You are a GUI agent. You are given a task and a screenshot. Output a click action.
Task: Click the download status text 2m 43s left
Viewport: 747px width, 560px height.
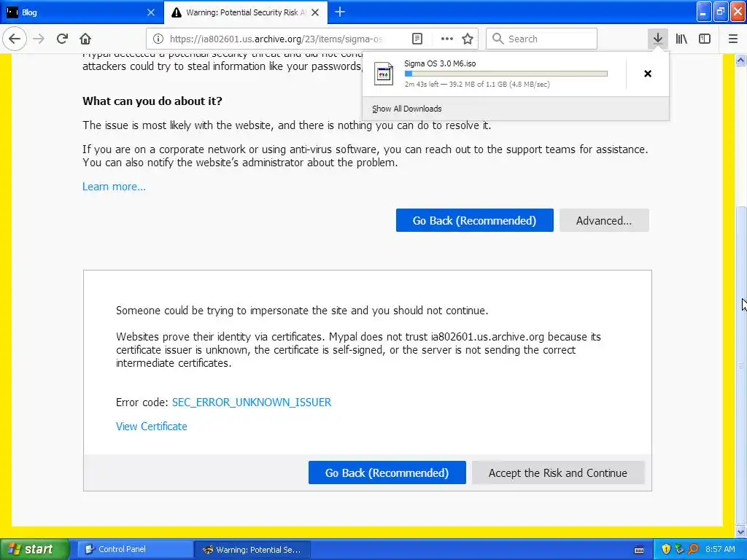477,85
